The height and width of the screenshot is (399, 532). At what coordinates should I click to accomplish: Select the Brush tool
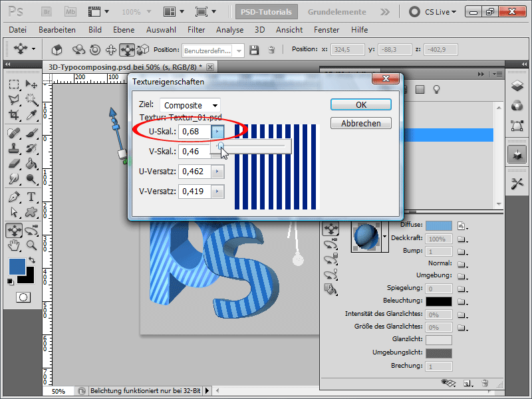tap(31, 133)
